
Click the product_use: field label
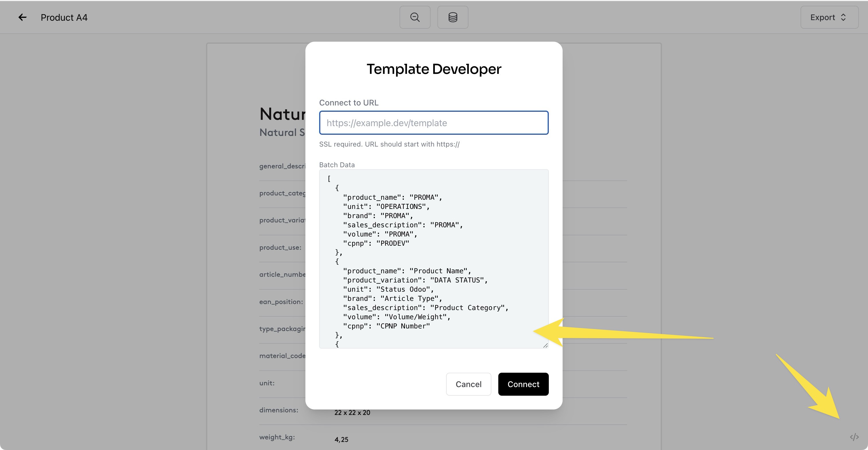tap(280, 248)
